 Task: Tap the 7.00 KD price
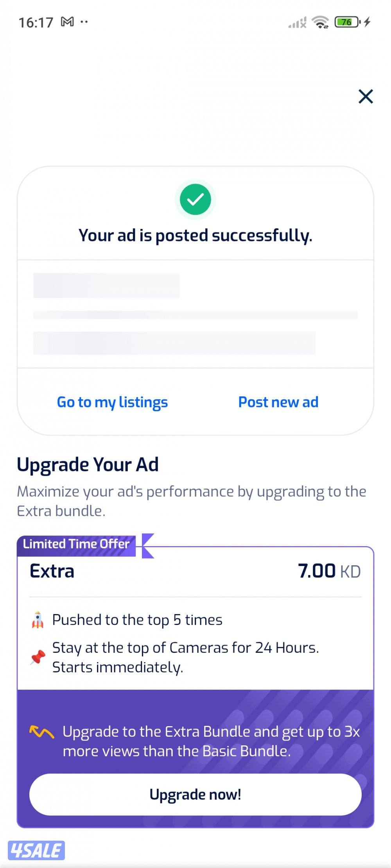329,571
